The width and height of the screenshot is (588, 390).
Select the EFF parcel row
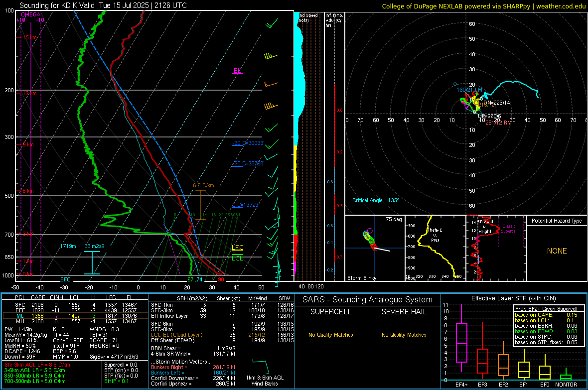coord(75,310)
